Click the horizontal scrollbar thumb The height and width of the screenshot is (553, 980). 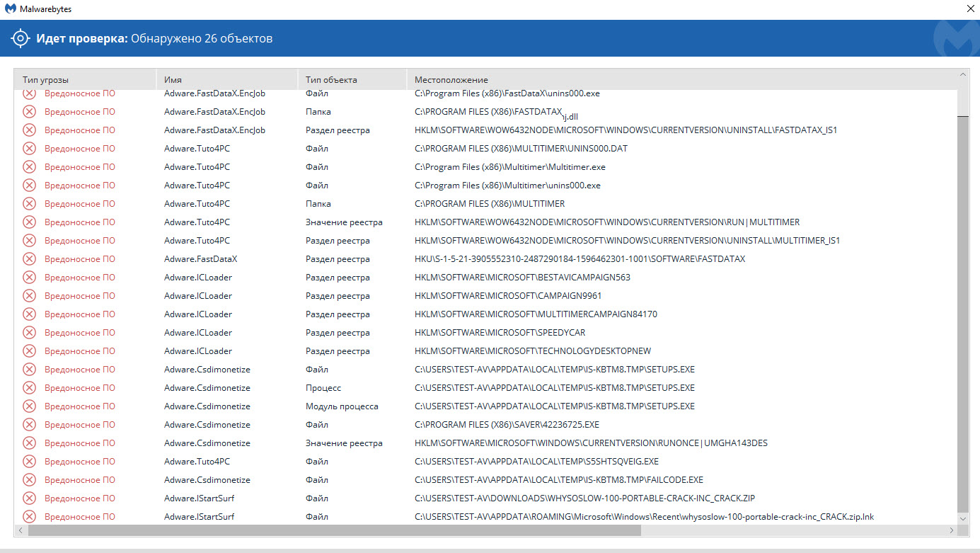pos(334,530)
